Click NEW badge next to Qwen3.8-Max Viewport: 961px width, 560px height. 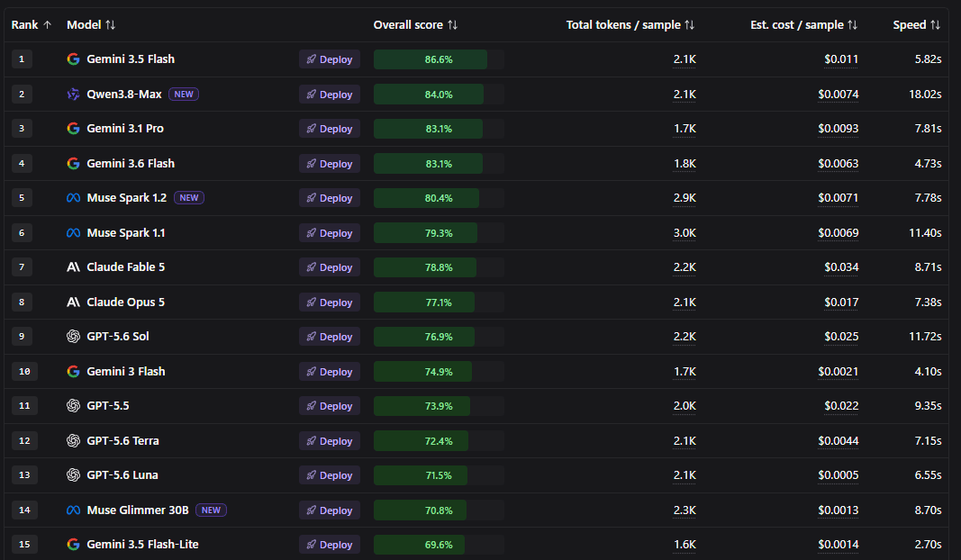pos(183,95)
